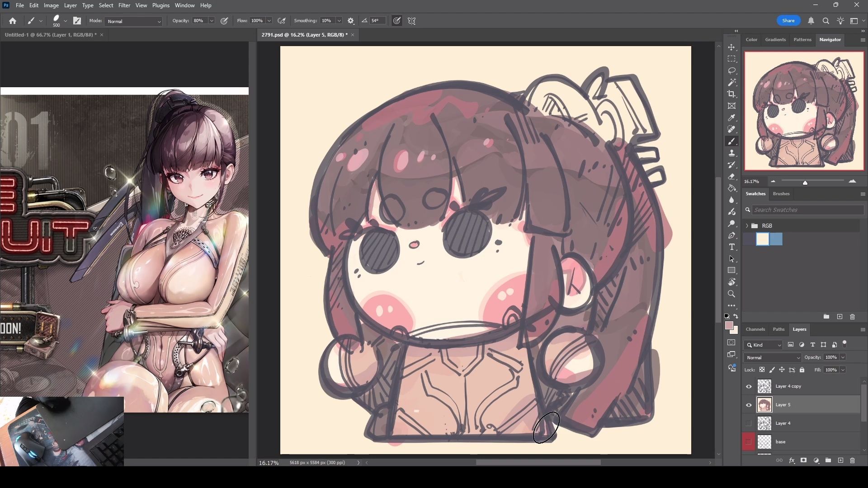Show the base layer
The height and width of the screenshot is (488, 868).
pyautogui.click(x=749, y=442)
